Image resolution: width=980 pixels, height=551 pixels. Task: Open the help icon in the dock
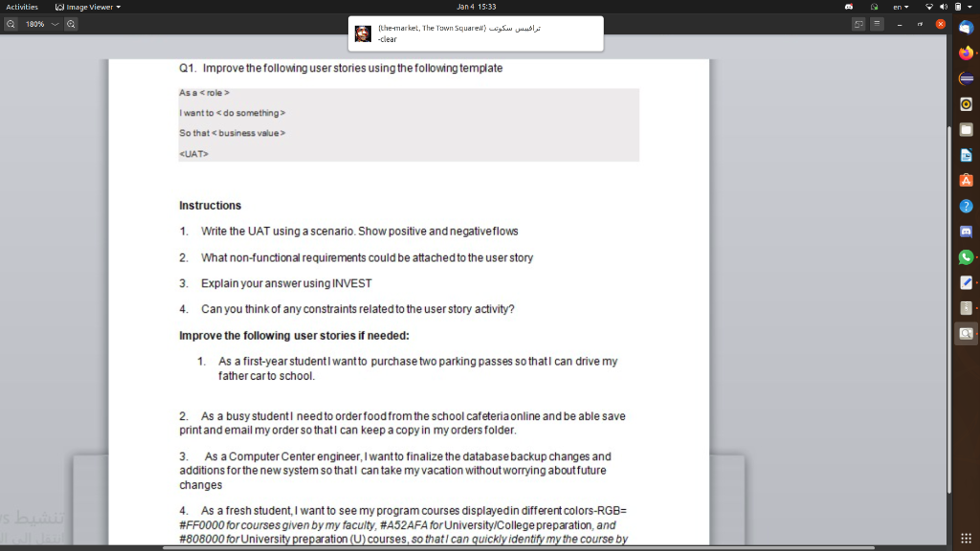(x=967, y=206)
